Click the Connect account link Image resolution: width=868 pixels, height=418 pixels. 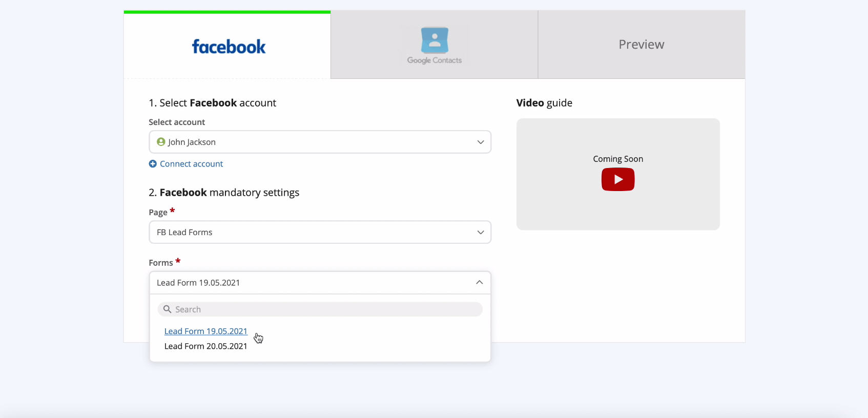[x=191, y=164]
